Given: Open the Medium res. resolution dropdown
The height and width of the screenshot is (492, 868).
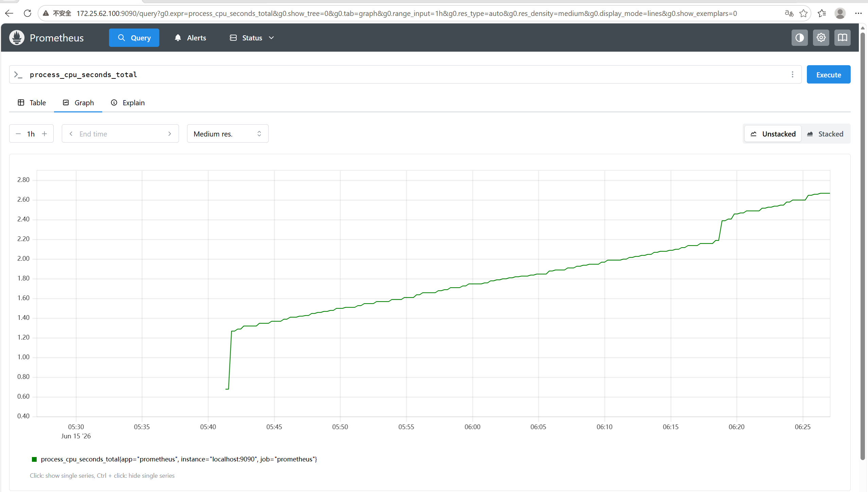Looking at the screenshot, I should (228, 134).
